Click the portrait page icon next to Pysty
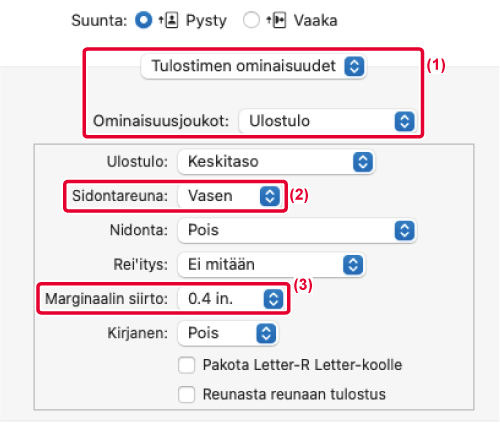Viewport: 500px width, 428px height. pos(172,20)
